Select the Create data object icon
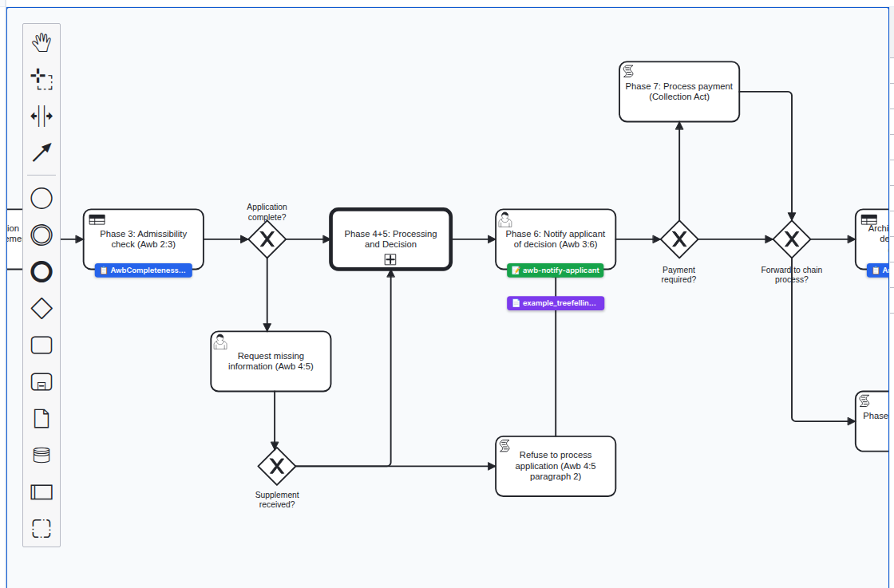The image size is (894, 588). pyautogui.click(x=42, y=418)
